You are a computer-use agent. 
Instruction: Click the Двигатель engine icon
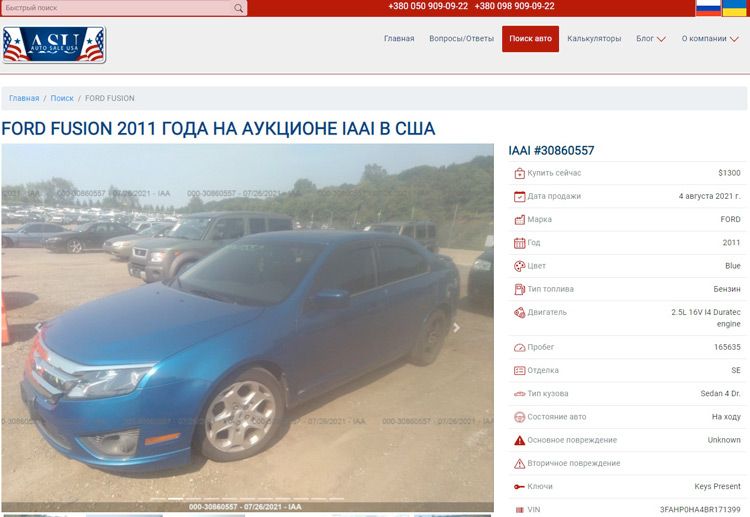(519, 313)
